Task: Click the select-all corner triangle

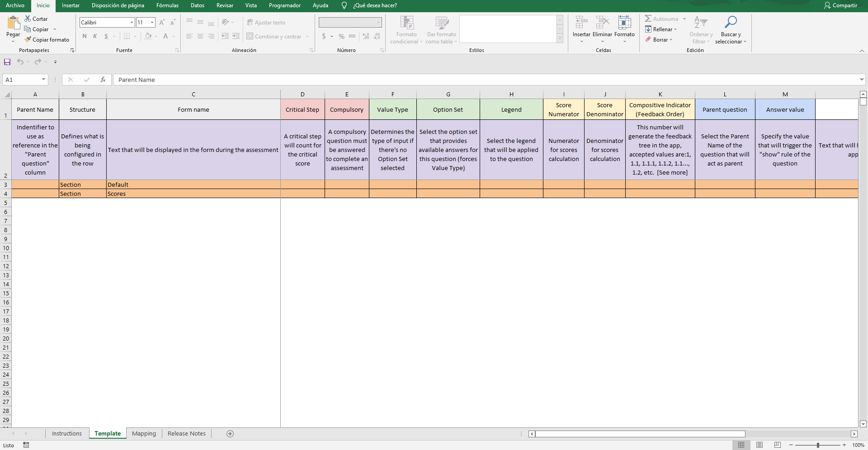Action: click(7, 95)
